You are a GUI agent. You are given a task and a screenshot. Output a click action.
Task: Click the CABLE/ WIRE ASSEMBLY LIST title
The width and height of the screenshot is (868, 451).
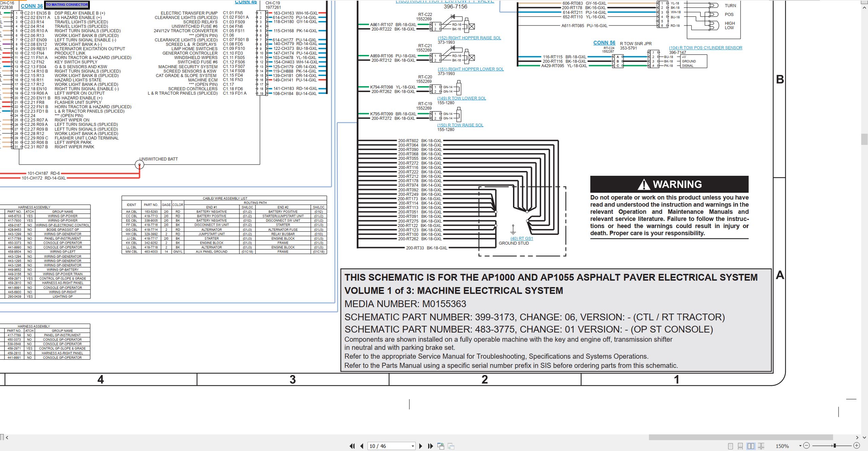pyautogui.click(x=225, y=198)
